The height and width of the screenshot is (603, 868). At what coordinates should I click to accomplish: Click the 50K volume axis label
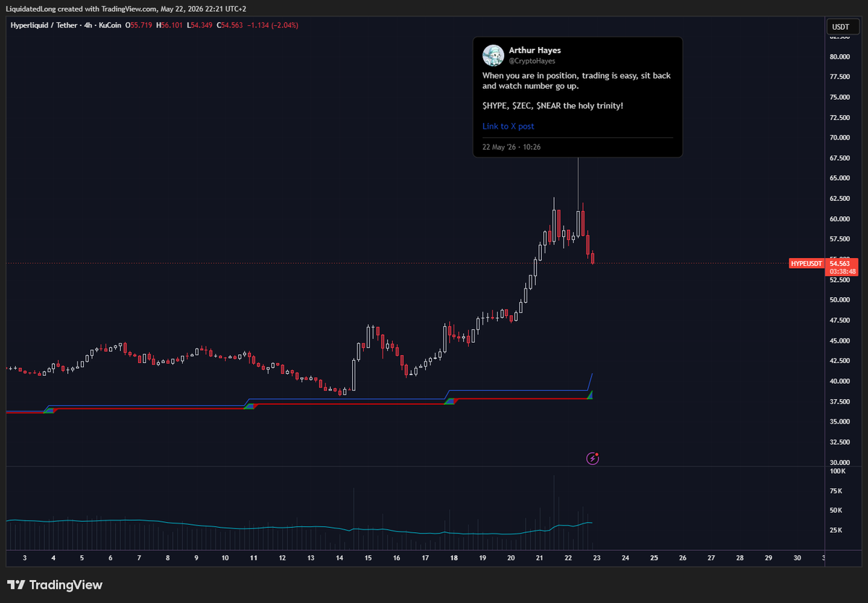click(x=835, y=510)
